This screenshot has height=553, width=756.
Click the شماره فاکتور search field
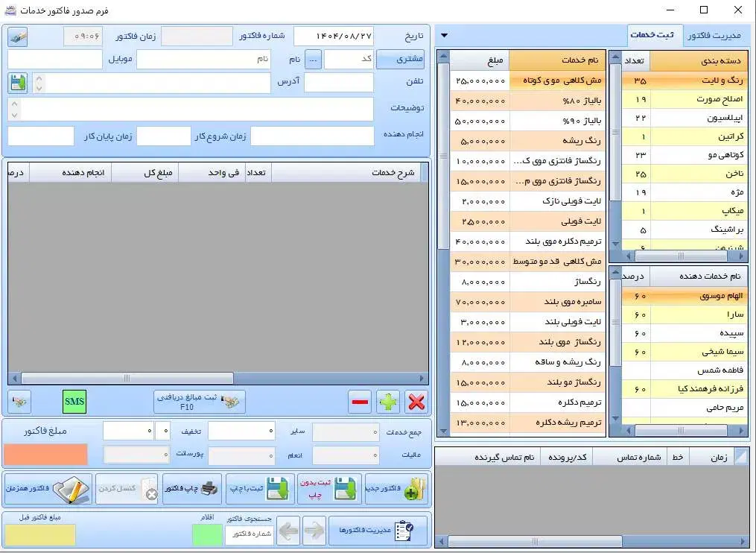250,534
